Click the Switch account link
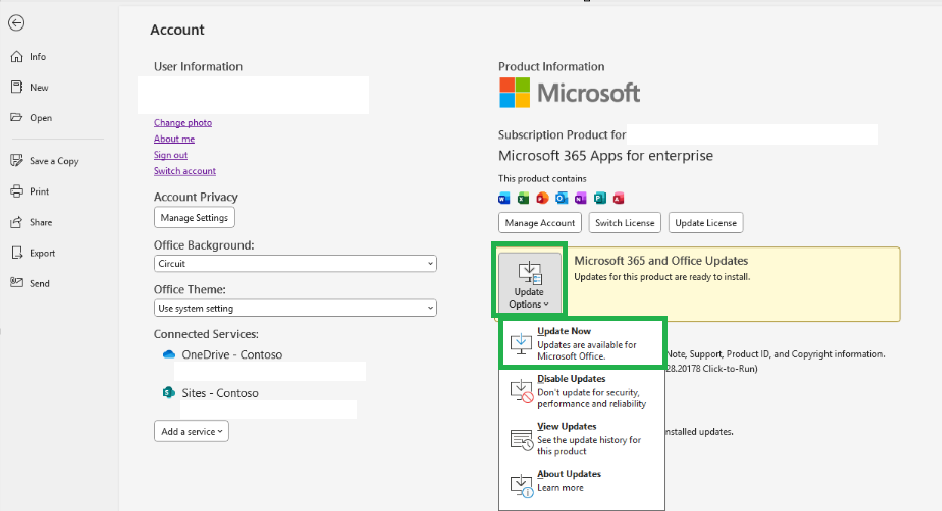The height and width of the screenshot is (511, 942). coord(184,171)
